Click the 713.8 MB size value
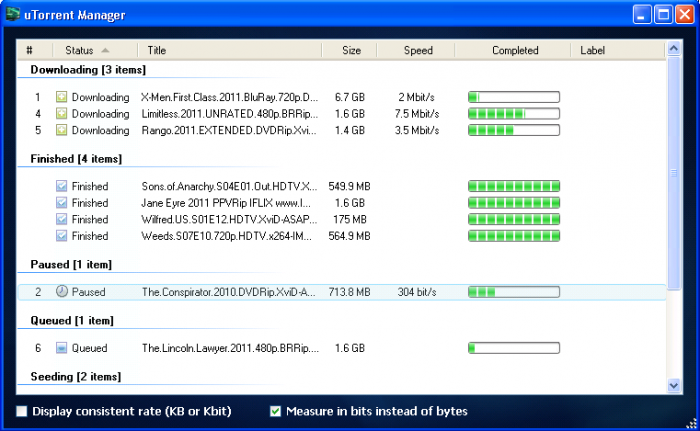The width and height of the screenshot is (700, 431). click(x=349, y=292)
